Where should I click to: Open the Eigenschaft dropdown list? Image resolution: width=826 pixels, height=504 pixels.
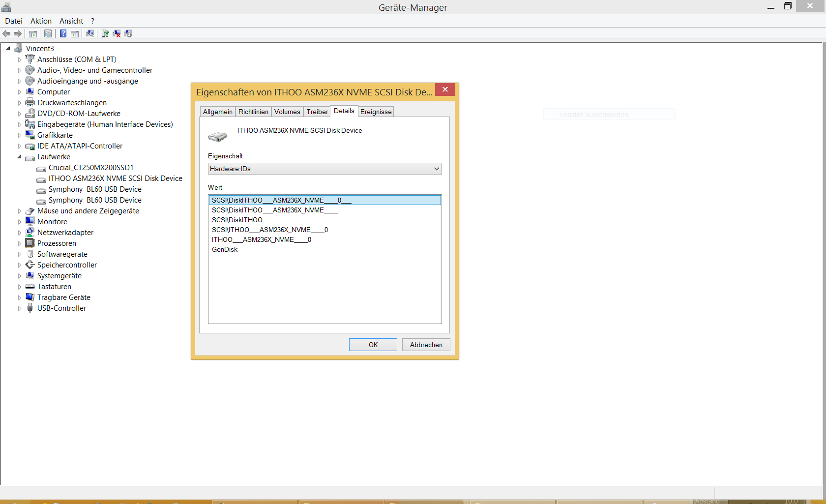point(436,169)
